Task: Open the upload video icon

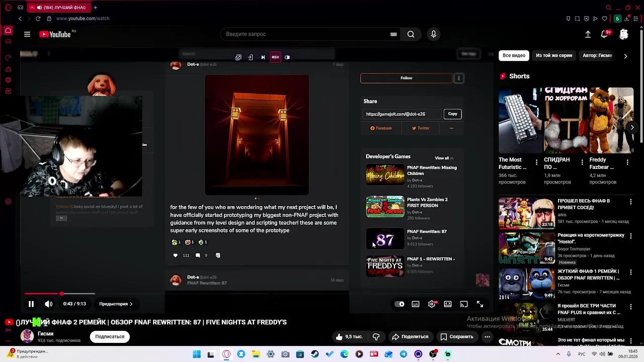Action: pyautogui.click(x=588, y=34)
